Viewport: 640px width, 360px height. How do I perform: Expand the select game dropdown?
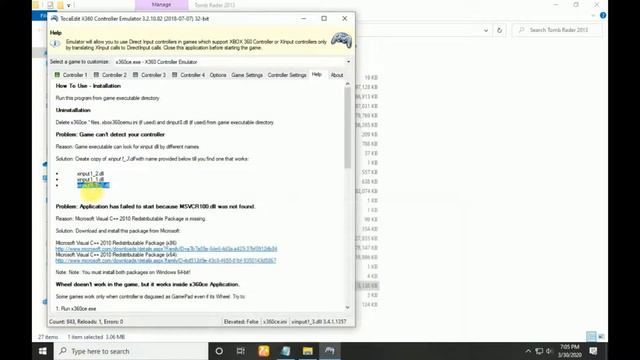click(348, 62)
